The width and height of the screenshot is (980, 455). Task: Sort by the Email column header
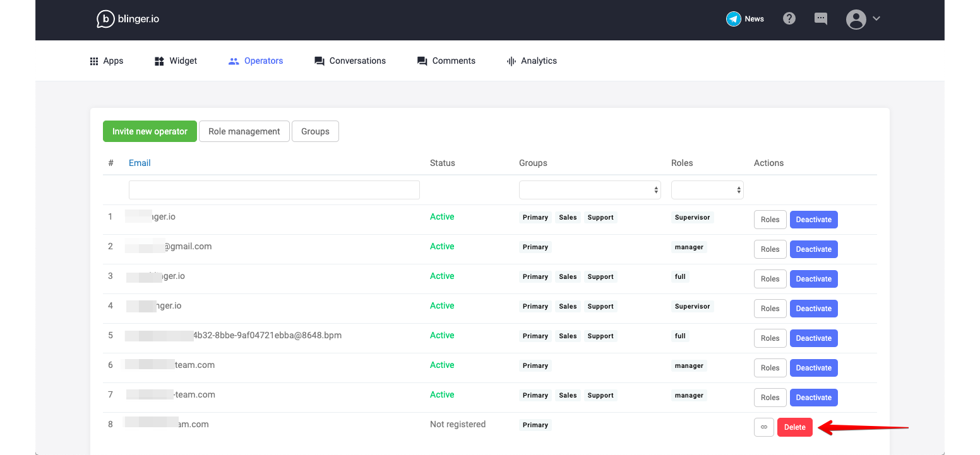[140, 163]
